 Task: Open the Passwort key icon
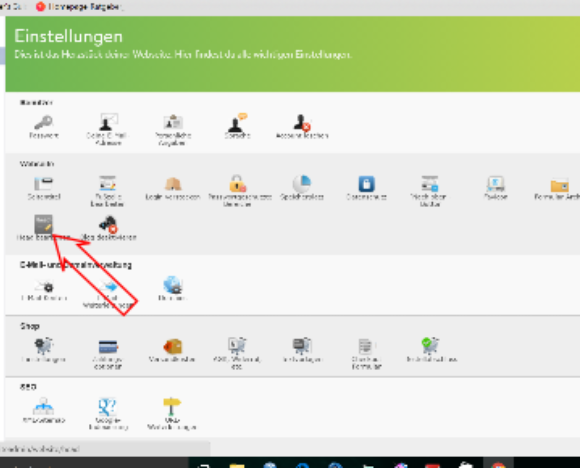tap(44, 122)
